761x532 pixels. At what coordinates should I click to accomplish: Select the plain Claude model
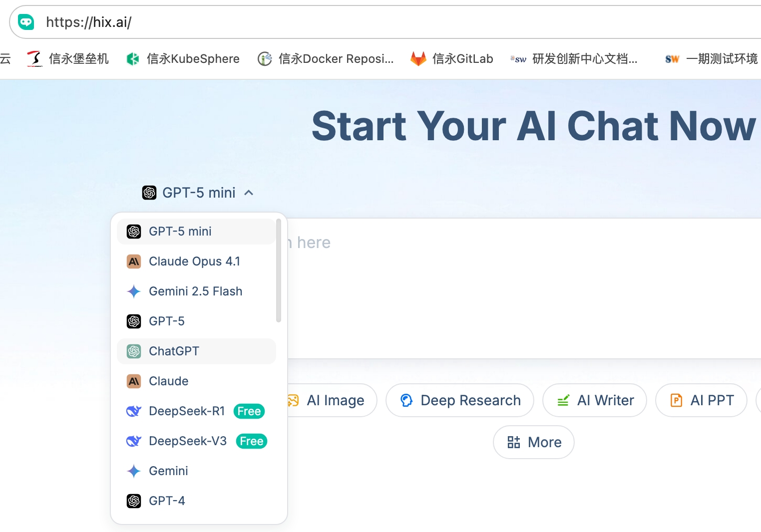(x=196, y=381)
